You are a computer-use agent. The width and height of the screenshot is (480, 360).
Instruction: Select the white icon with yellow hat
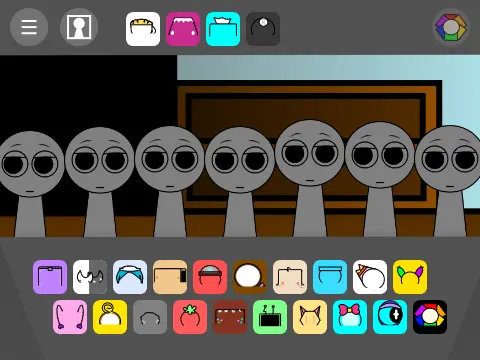143,29
